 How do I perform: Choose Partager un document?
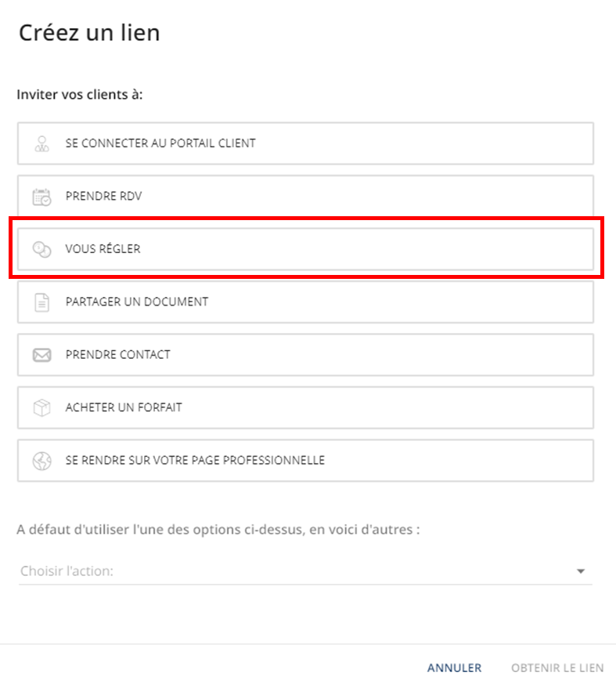click(305, 302)
